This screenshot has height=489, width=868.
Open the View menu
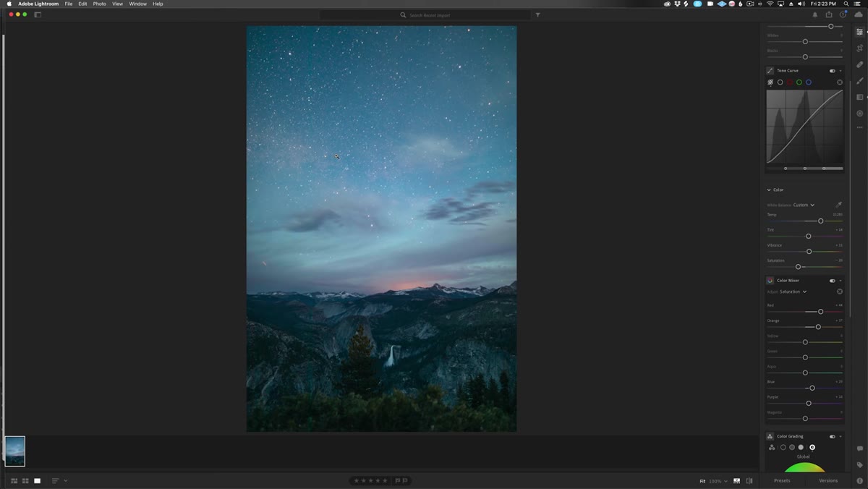117,4
